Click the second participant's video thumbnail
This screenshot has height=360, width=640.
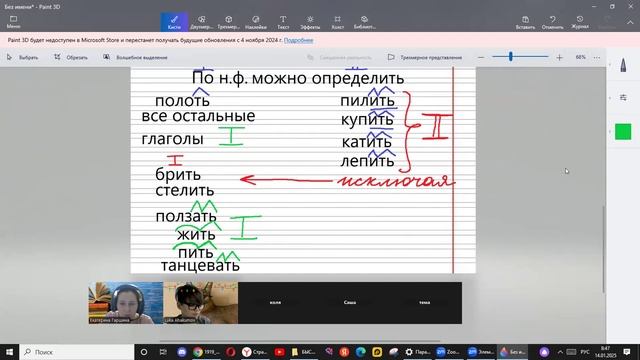point(200,302)
